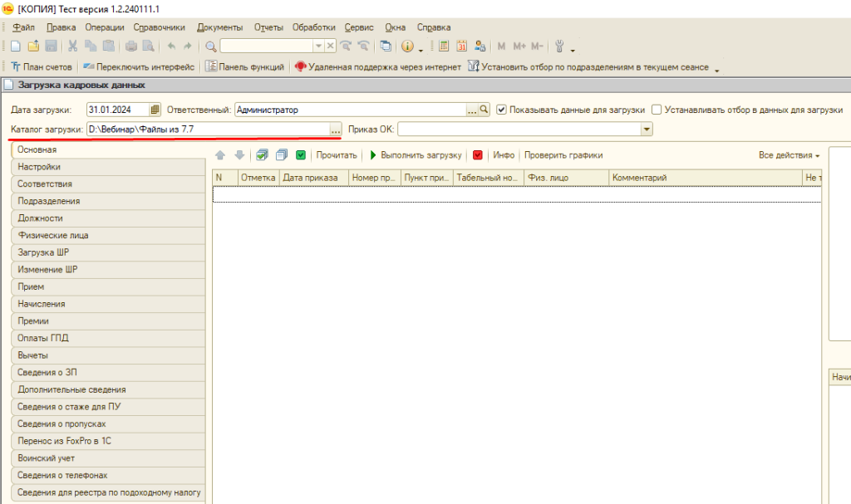This screenshot has height=504, width=851.
Task: Open the 'Все действия' dropdown menu
Action: [789, 155]
